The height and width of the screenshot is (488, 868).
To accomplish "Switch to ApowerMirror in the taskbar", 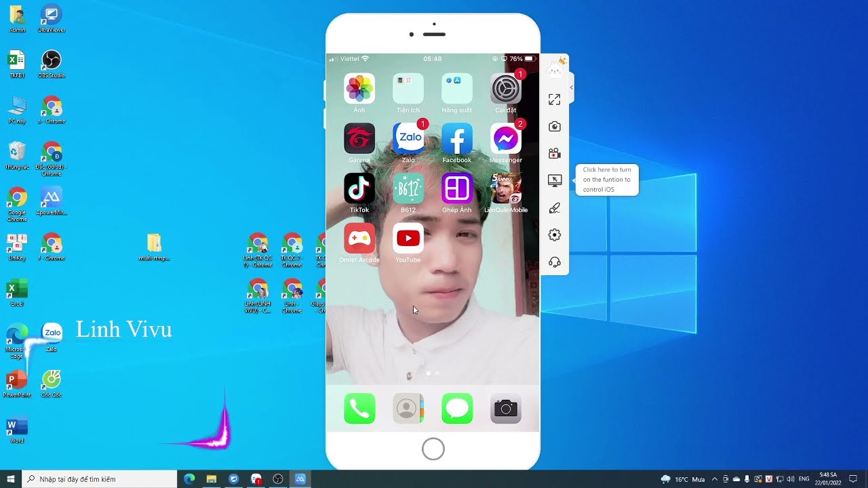I will [x=300, y=479].
